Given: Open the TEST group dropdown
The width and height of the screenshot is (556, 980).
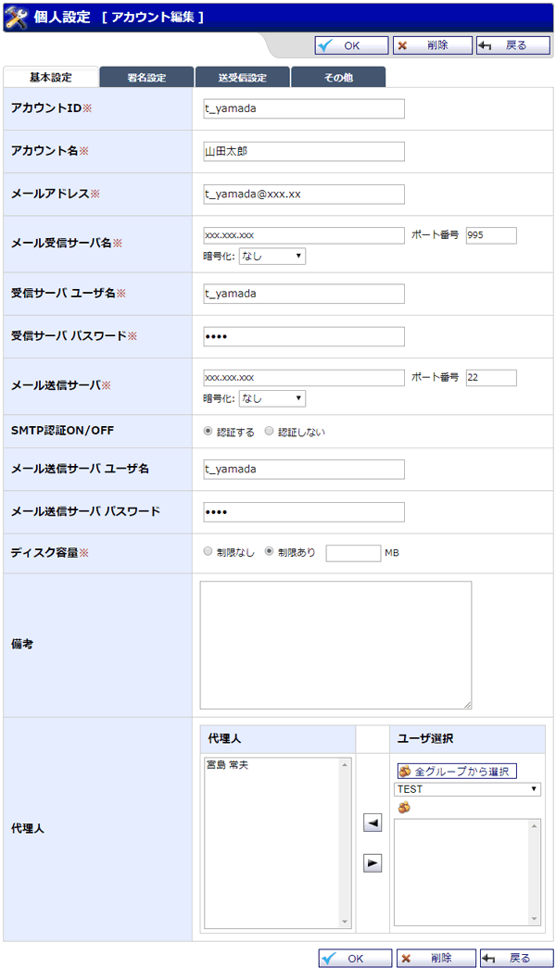Looking at the screenshot, I should [467, 789].
